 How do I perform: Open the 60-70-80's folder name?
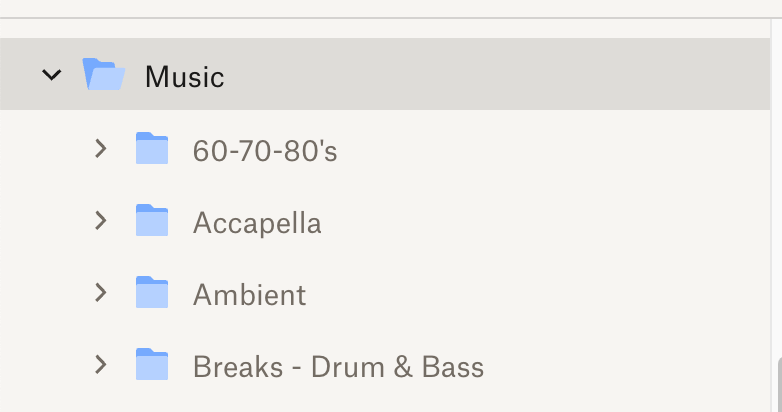[x=265, y=151]
